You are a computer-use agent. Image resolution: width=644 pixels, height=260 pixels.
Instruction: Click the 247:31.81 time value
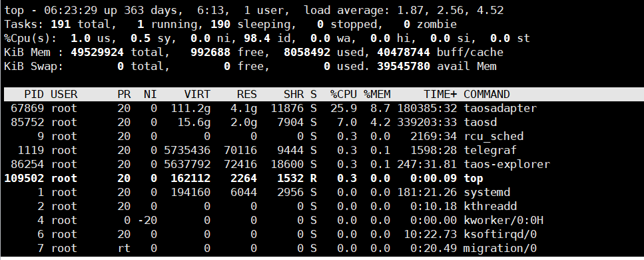point(427,165)
